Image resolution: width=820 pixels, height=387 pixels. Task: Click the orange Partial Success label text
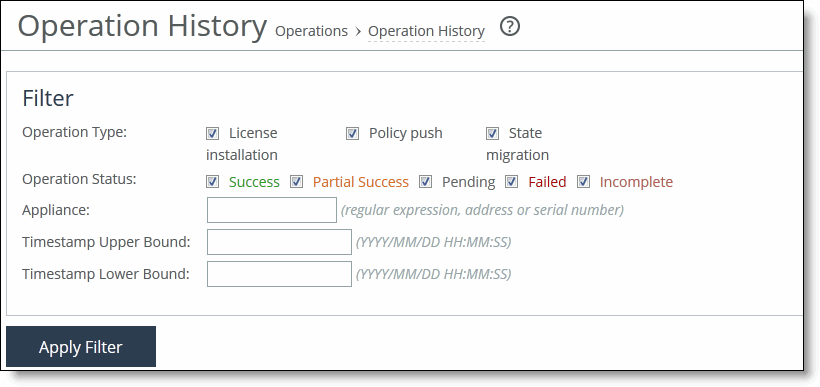360,182
